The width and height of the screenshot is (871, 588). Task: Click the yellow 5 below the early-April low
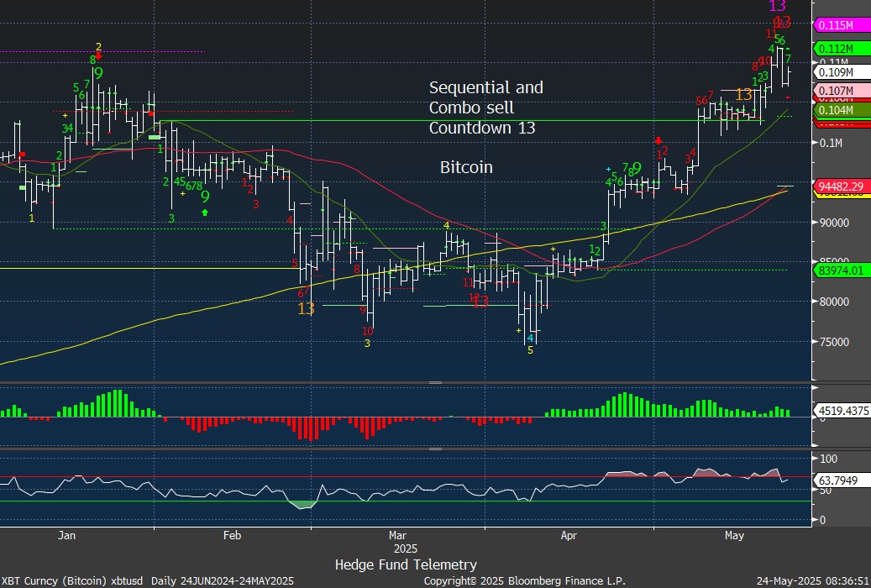(x=531, y=350)
